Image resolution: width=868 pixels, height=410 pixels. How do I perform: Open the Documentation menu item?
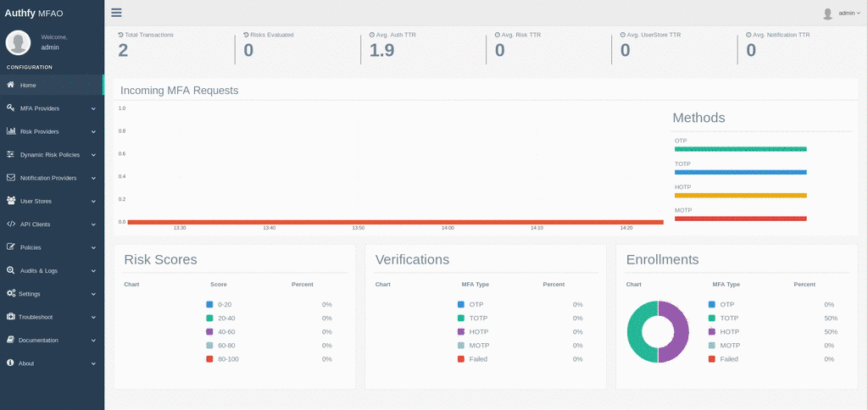[52, 341]
